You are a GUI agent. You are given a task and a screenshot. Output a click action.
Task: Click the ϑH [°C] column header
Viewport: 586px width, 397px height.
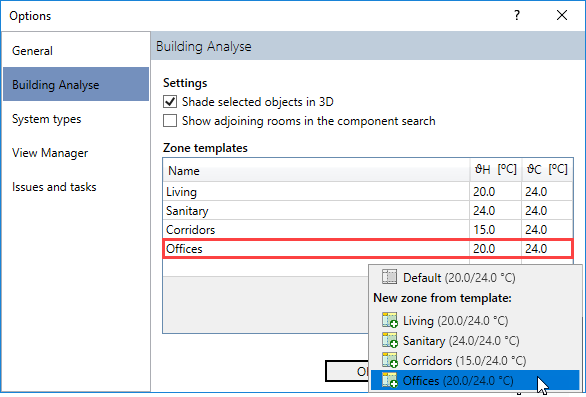click(496, 170)
